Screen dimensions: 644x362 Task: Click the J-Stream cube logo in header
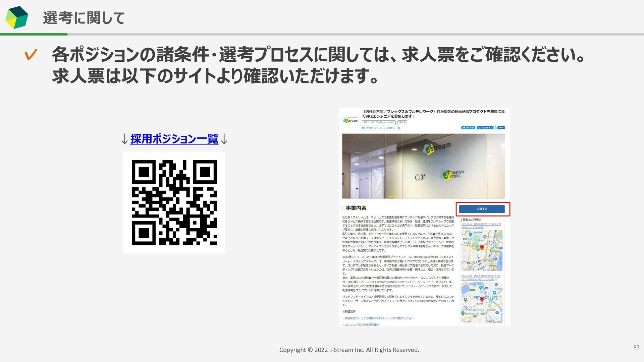point(17,17)
